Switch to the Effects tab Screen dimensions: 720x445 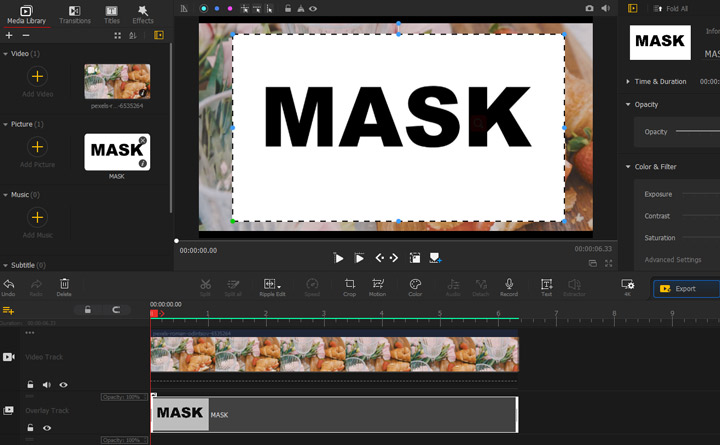click(143, 15)
